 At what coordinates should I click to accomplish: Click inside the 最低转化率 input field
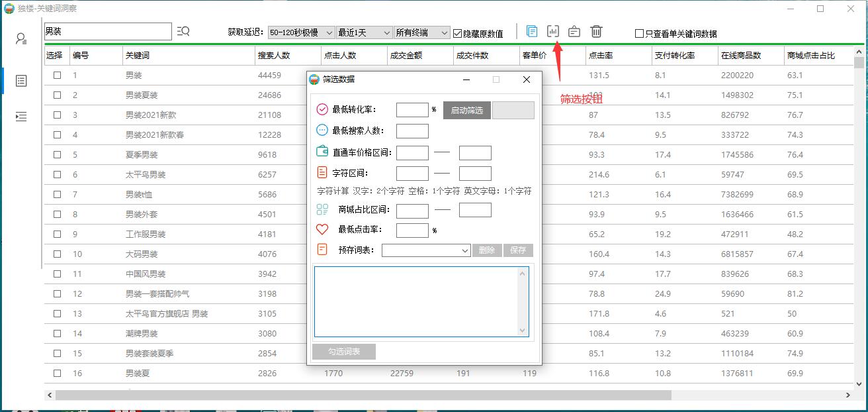coord(412,110)
